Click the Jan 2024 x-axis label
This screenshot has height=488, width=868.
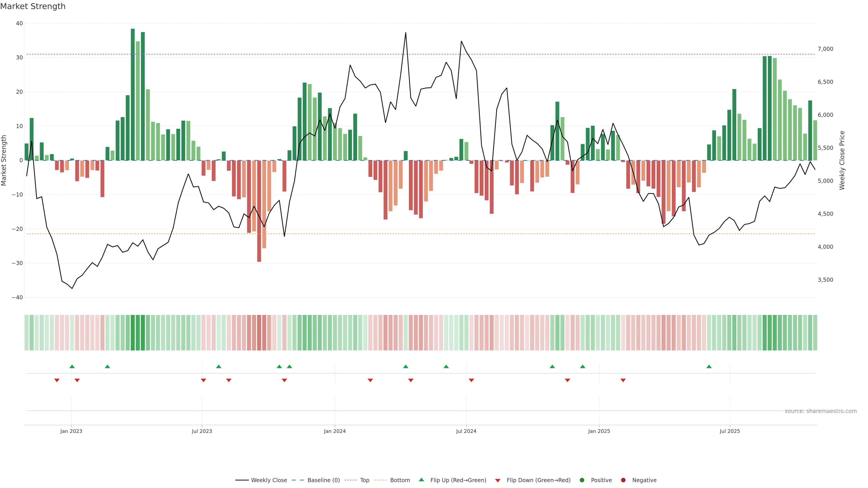[x=335, y=431]
